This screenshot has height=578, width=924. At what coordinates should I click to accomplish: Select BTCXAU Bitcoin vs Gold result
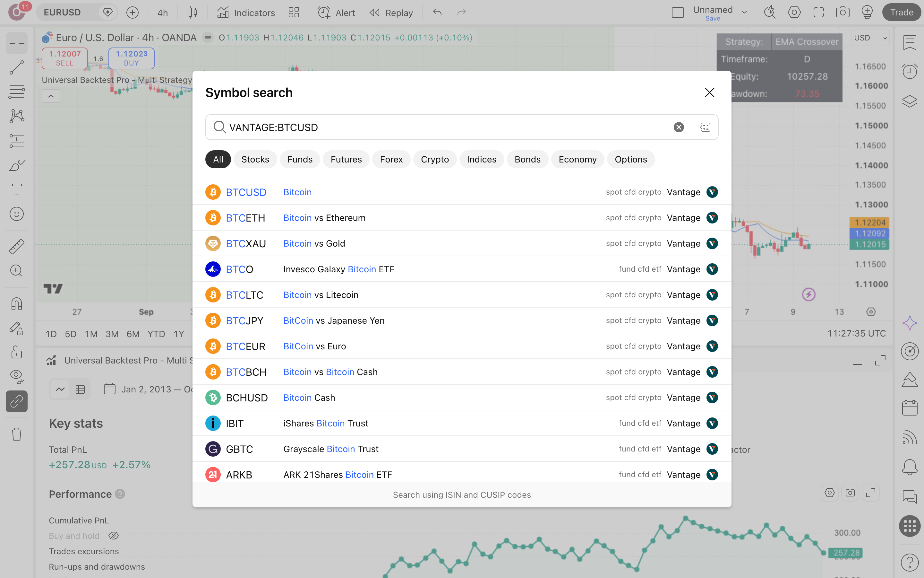coord(462,243)
